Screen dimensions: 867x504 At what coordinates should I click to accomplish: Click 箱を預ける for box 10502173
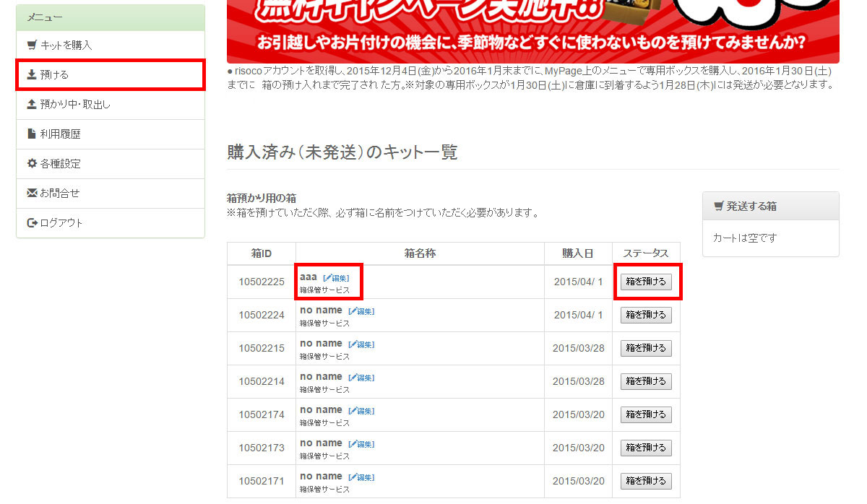click(646, 448)
